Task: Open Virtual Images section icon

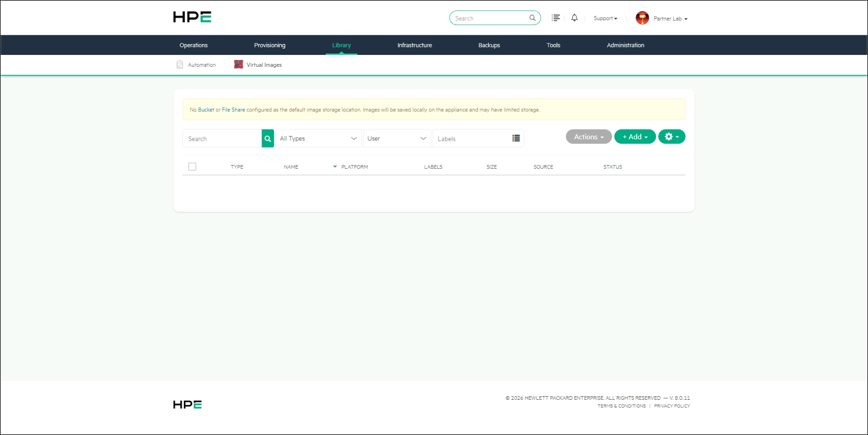Action: coord(239,65)
